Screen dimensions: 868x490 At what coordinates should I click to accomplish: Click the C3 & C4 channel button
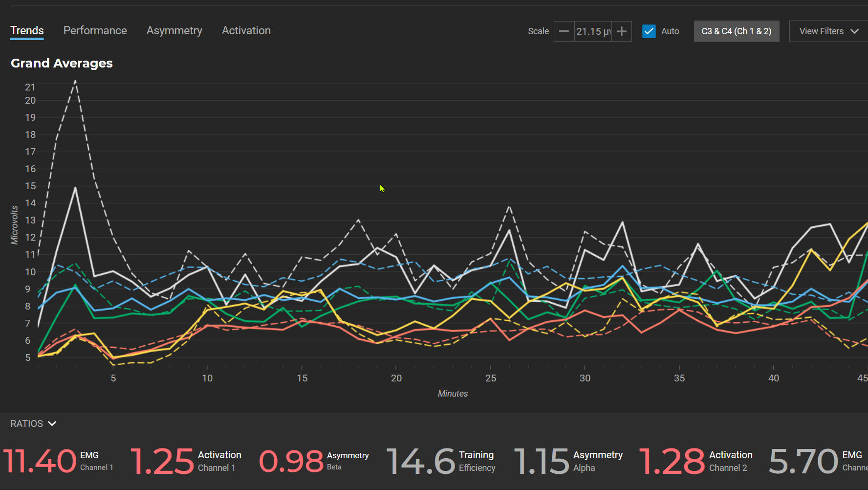click(736, 31)
